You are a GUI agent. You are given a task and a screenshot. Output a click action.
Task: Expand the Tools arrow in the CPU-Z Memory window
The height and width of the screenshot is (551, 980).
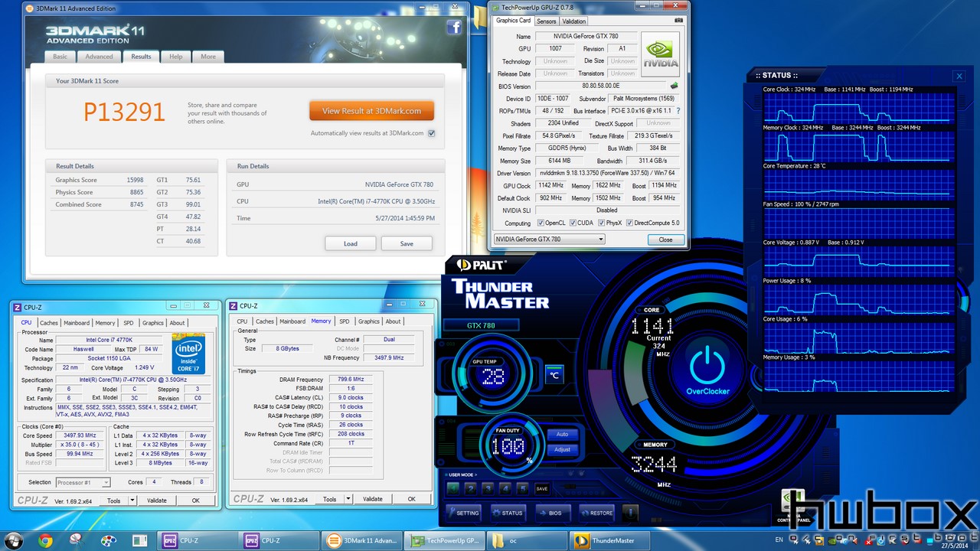[348, 499]
